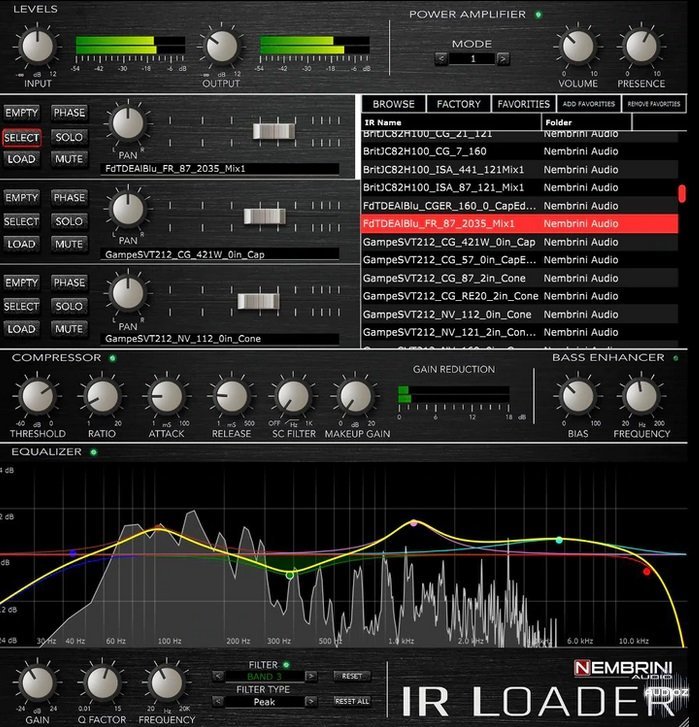The height and width of the screenshot is (727, 699).
Task: Click the compressor Threshold knob
Action: tap(38, 397)
